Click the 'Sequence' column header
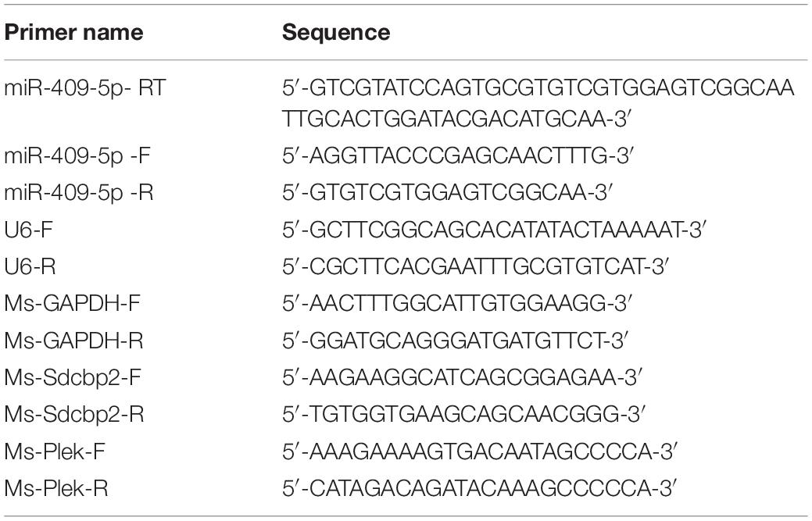The width and height of the screenshot is (812, 521). (335, 33)
